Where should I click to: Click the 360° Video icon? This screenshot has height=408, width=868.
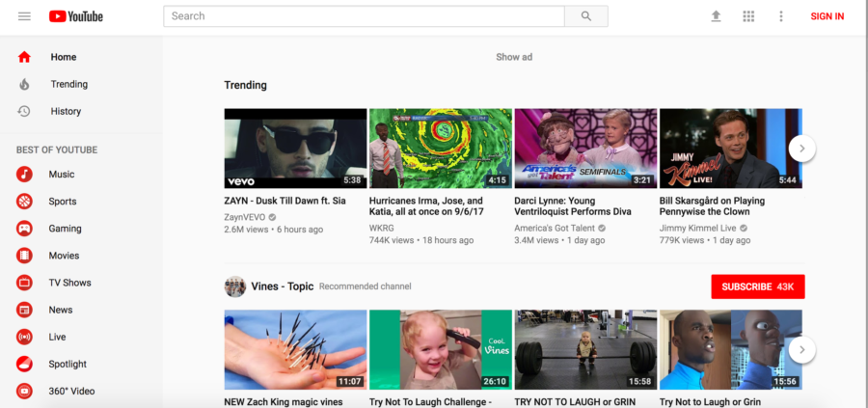[24, 392]
